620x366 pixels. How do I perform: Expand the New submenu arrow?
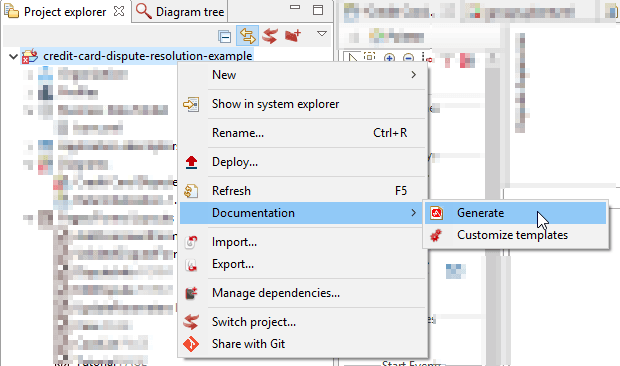[x=414, y=75]
